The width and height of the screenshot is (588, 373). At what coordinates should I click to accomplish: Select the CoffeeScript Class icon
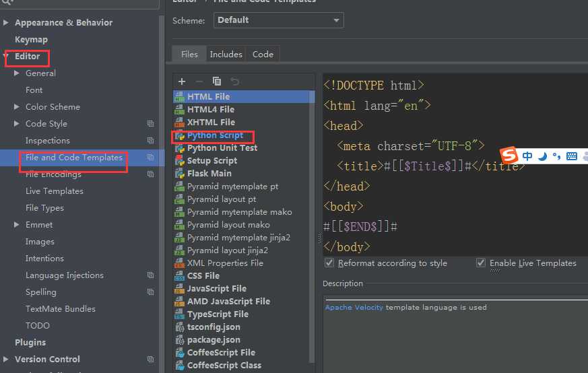tap(180, 365)
